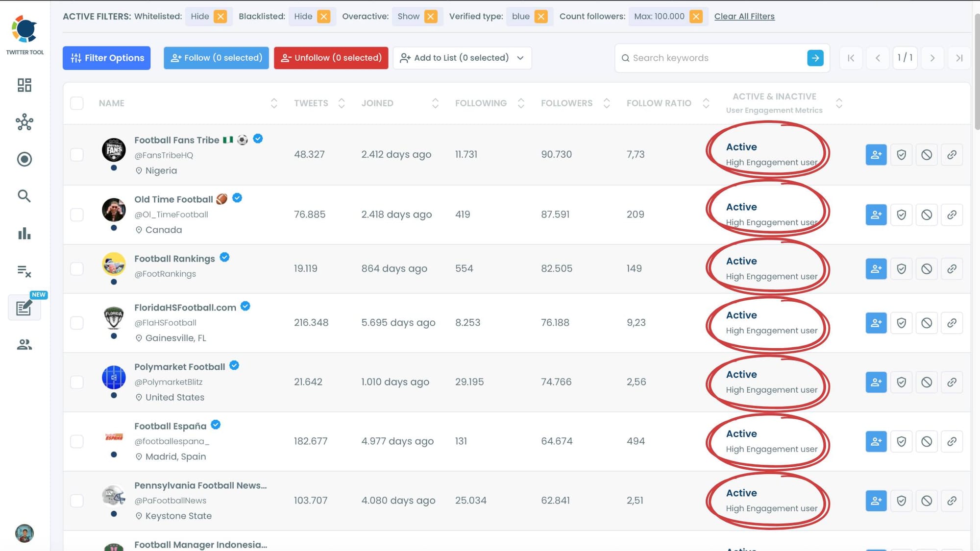Whitelist Football Fans Tribe using the shield icon
This screenshot has width=980, height=551.
(901, 154)
